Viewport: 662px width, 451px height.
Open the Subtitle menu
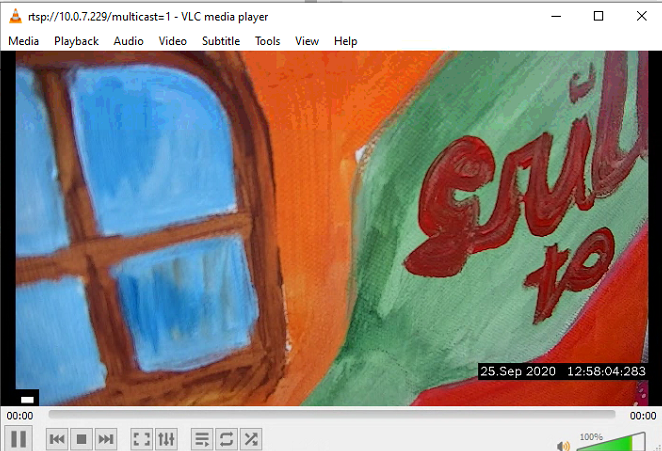pyautogui.click(x=221, y=41)
